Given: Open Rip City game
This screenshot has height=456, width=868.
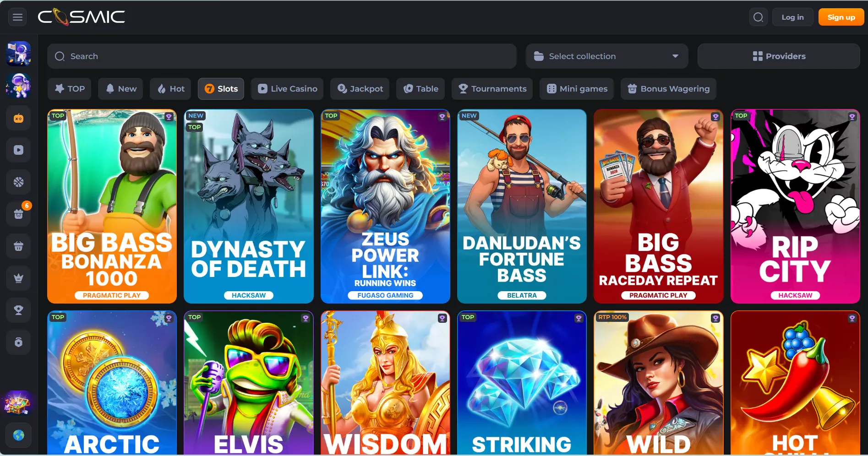Looking at the screenshot, I should (x=795, y=206).
